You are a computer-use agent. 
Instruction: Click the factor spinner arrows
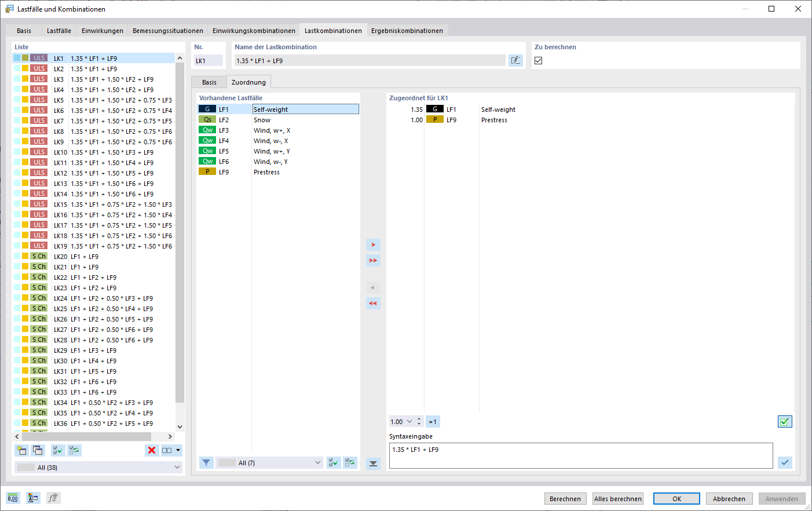[419, 422]
